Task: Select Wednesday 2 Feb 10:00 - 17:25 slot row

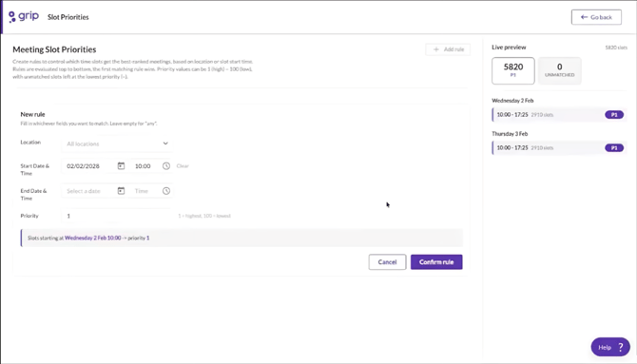Action: point(559,115)
